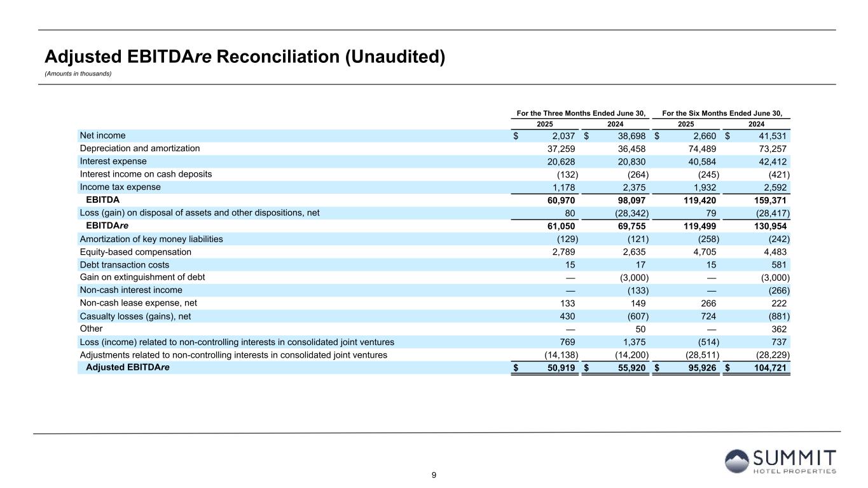Click the Gain on extinguishment of debt label
This screenshot has height=488, width=868.
click(142, 277)
